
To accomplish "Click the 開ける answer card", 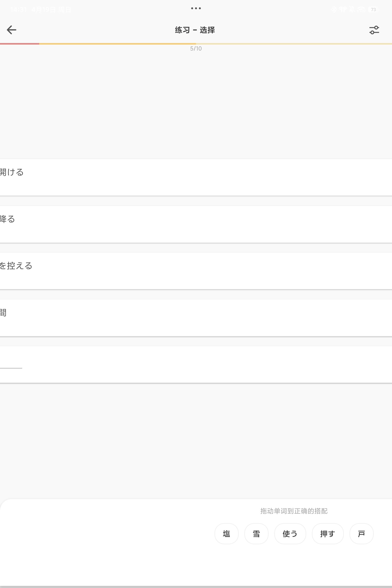I will [x=196, y=177].
